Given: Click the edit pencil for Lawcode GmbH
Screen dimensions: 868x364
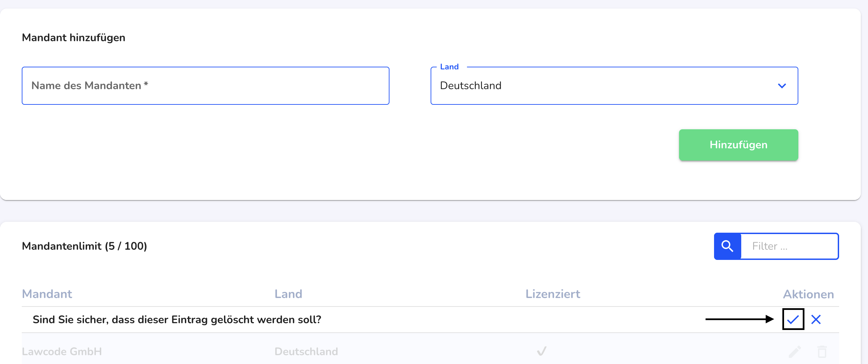Looking at the screenshot, I should 795,352.
